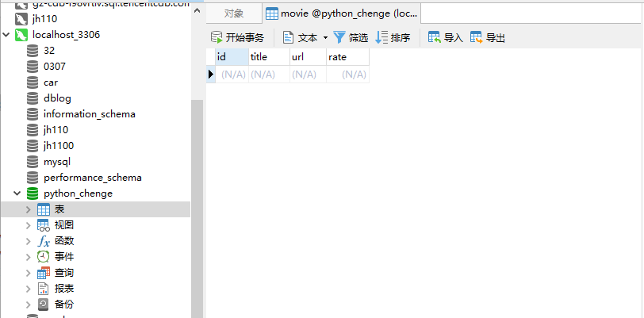Click the 筛选 filter funnel button
644x318 pixels.
(351, 38)
